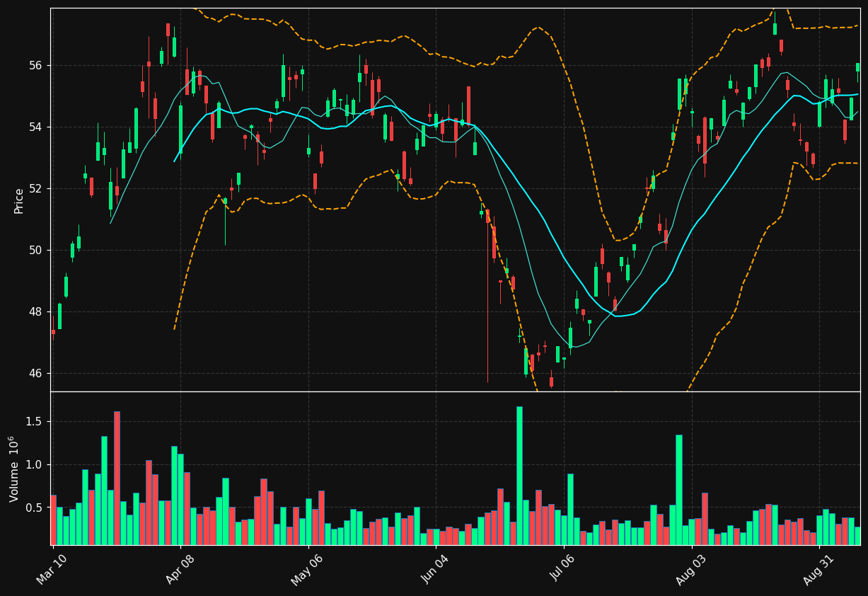
Task: Click the May 06 date label
Action: click(x=306, y=569)
